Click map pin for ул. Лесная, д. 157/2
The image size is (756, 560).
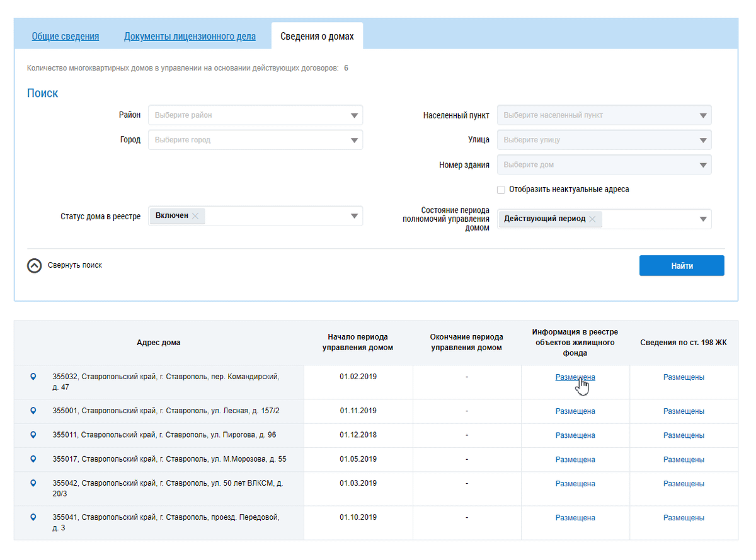pyautogui.click(x=33, y=411)
